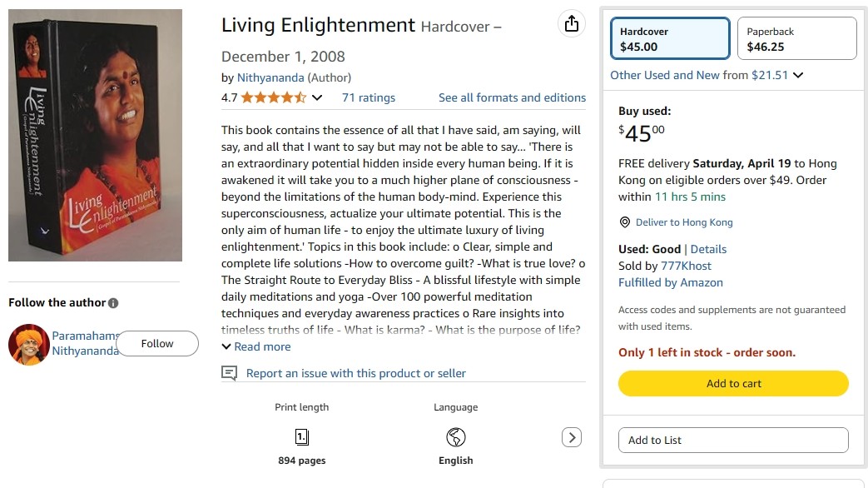Follow the author Nithyananda
Screen dimensions: 868x488
pyautogui.click(x=157, y=343)
